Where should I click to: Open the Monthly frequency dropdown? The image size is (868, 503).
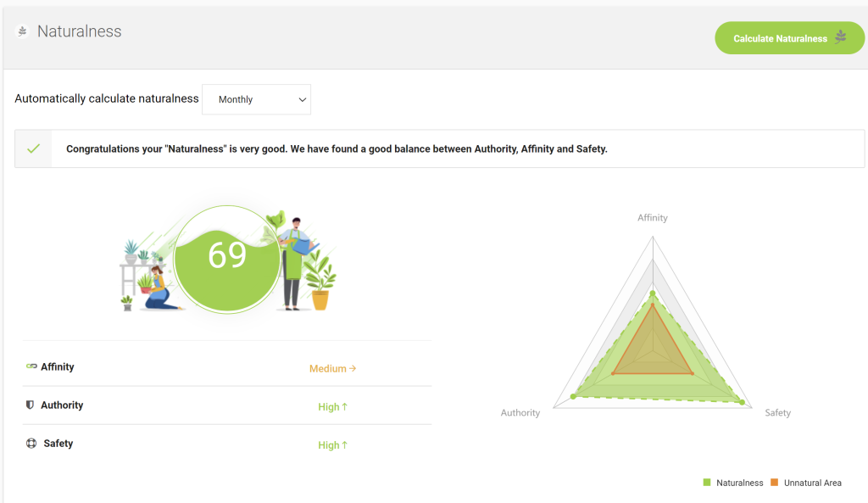pyautogui.click(x=256, y=99)
